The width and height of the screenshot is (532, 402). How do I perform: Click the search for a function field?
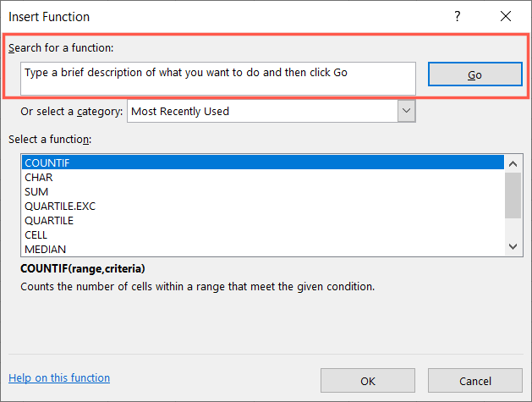(217, 78)
